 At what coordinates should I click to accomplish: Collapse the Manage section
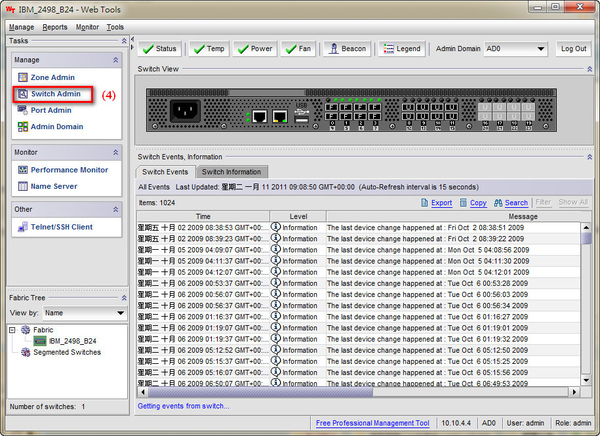click(x=116, y=60)
